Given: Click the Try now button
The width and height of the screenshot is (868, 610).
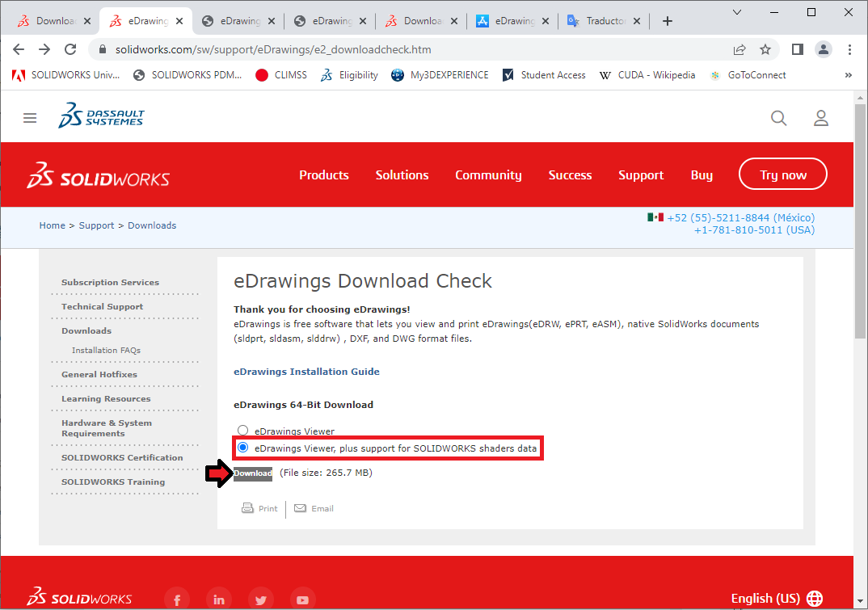Looking at the screenshot, I should click(x=783, y=175).
